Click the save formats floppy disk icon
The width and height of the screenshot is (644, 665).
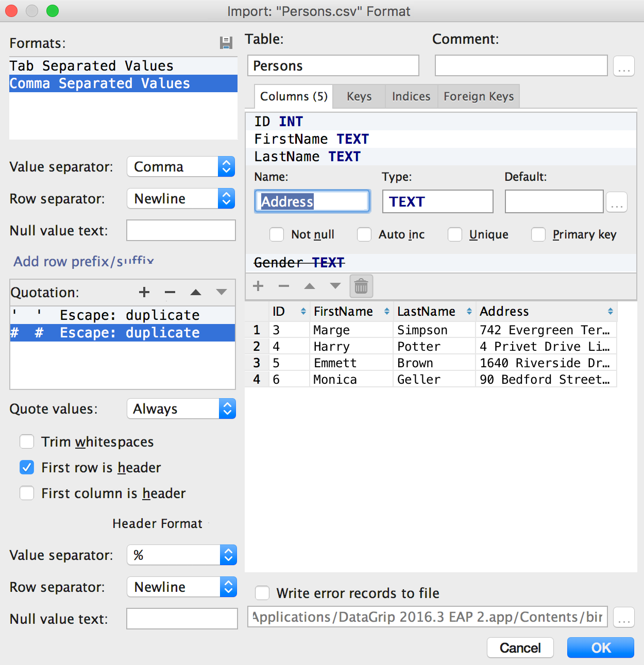(x=226, y=43)
